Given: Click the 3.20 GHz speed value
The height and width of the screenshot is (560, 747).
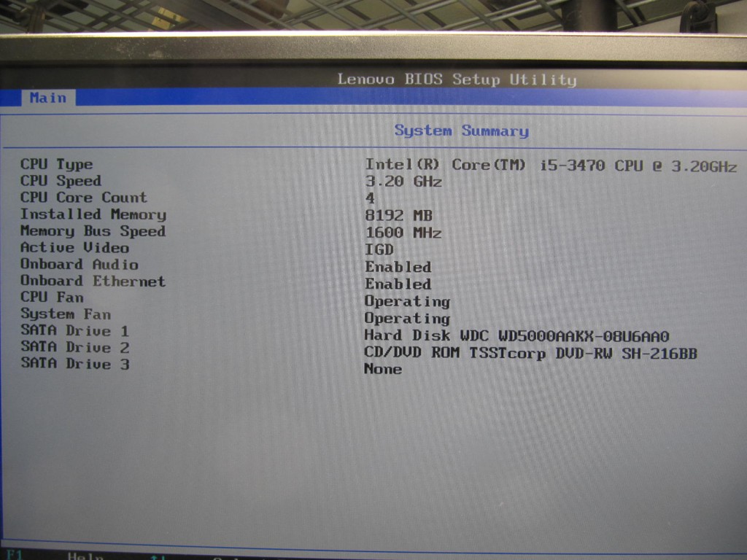Looking at the screenshot, I should (403, 182).
